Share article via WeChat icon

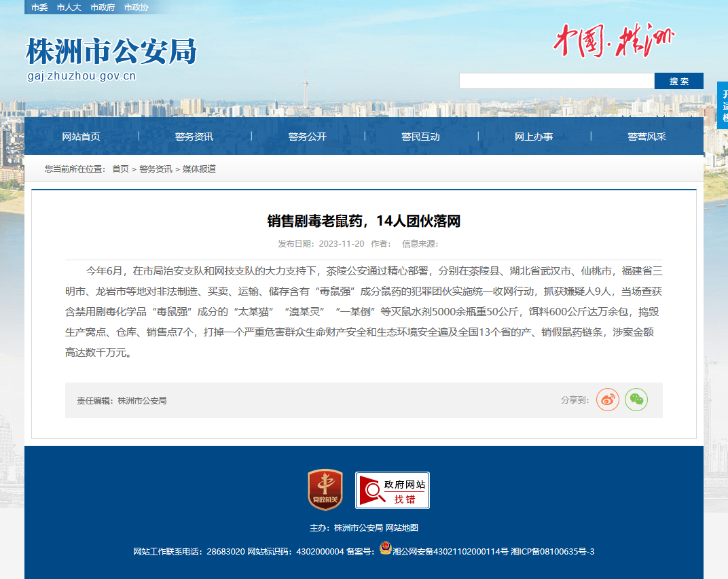click(x=636, y=400)
